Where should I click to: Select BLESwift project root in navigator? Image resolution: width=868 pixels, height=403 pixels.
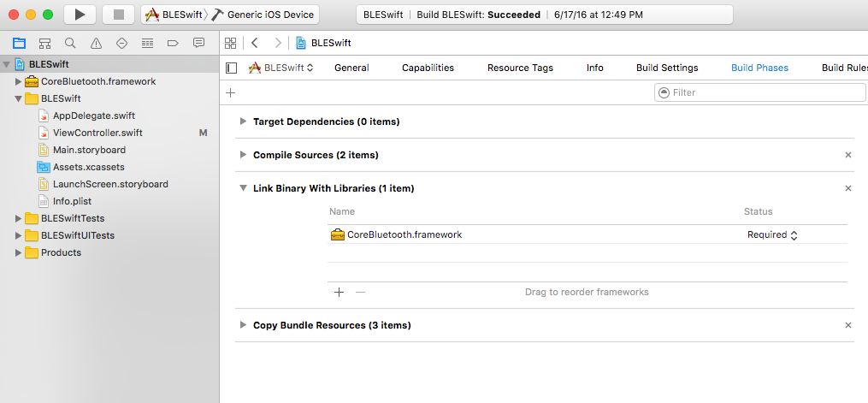pos(109,64)
